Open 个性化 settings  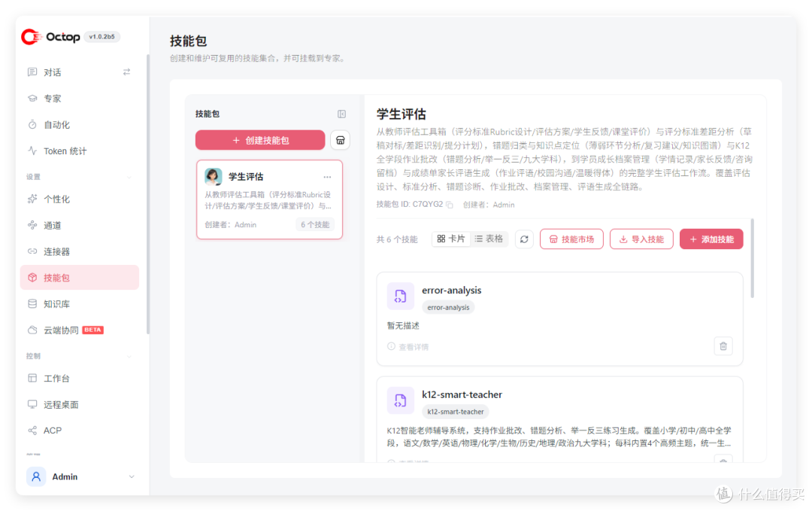point(79,199)
